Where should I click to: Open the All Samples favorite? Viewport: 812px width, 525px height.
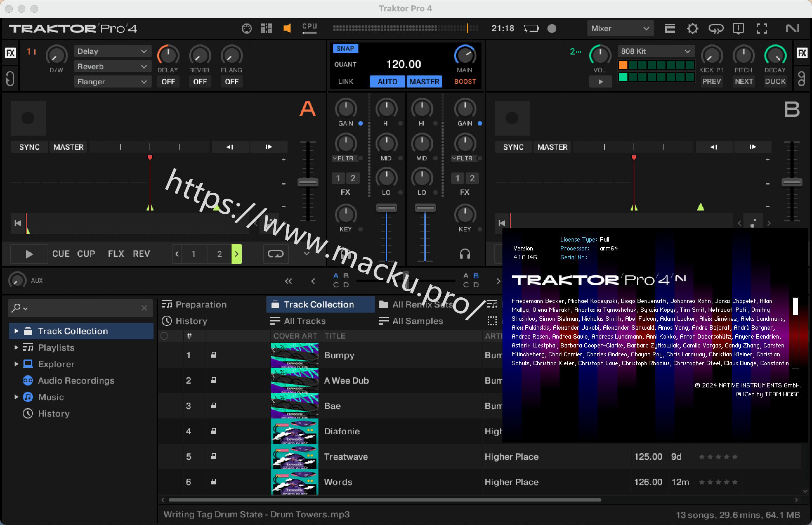tap(411, 321)
